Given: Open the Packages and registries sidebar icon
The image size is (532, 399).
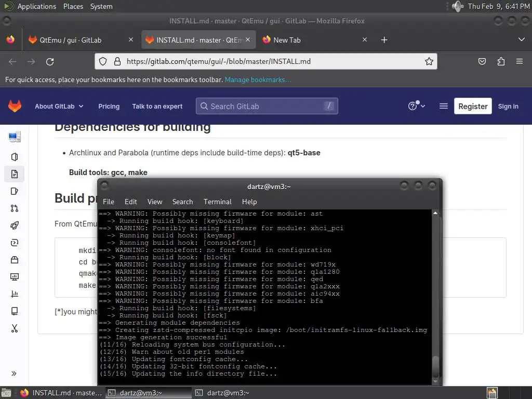Looking at the screenshot, I should click(14, 260).
